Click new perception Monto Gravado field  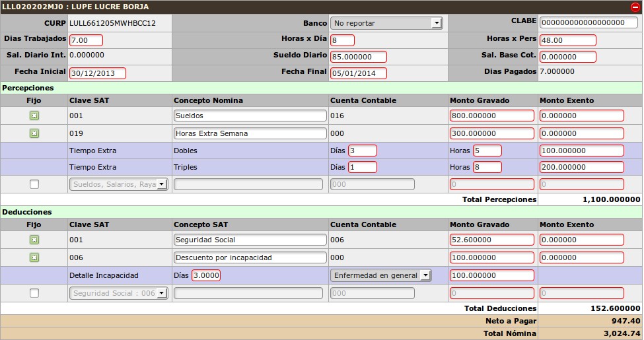(492, 184)
